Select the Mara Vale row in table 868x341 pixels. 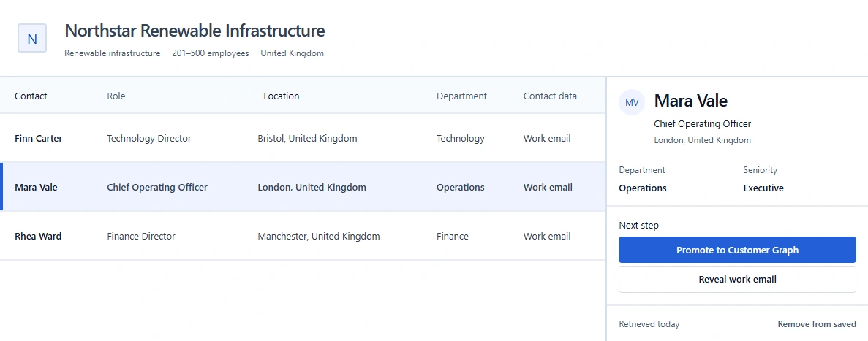click(x=303, y=187)
